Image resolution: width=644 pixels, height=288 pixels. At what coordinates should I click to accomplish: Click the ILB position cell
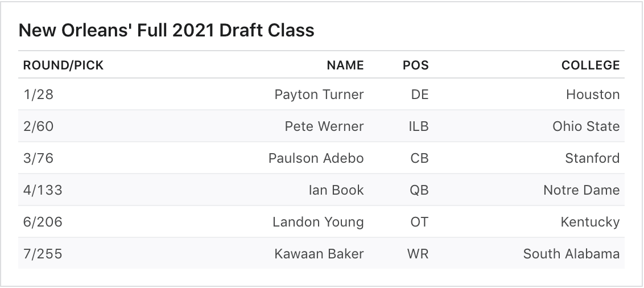(418, 126)
